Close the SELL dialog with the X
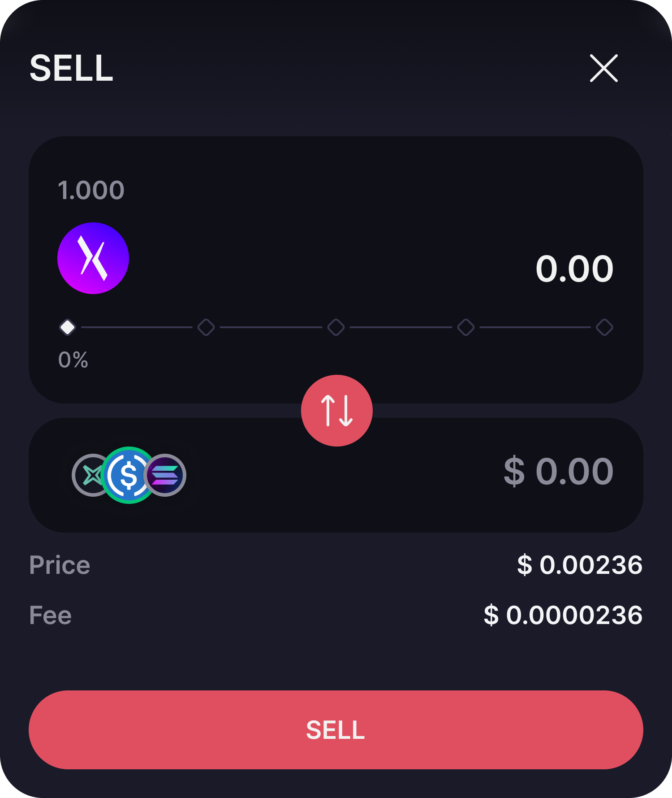 [x=603, y=68]
